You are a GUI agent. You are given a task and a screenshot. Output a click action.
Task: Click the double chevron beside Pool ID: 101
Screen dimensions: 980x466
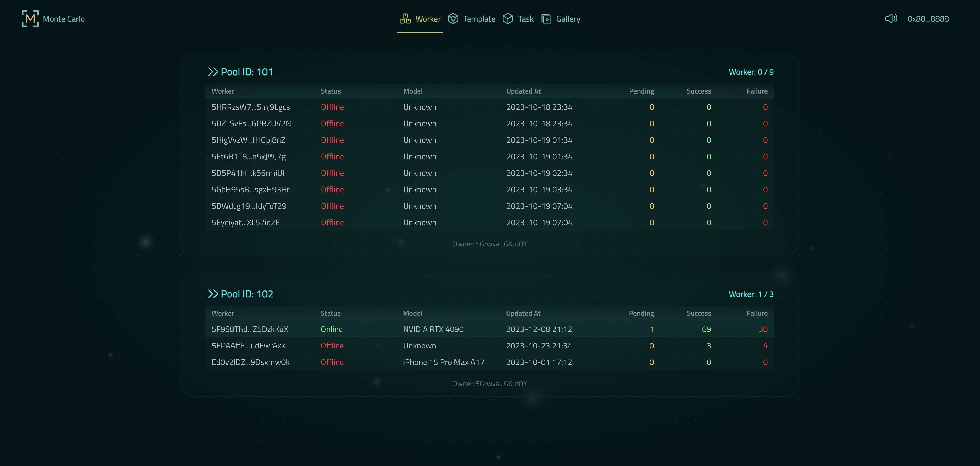click(213, 72)
